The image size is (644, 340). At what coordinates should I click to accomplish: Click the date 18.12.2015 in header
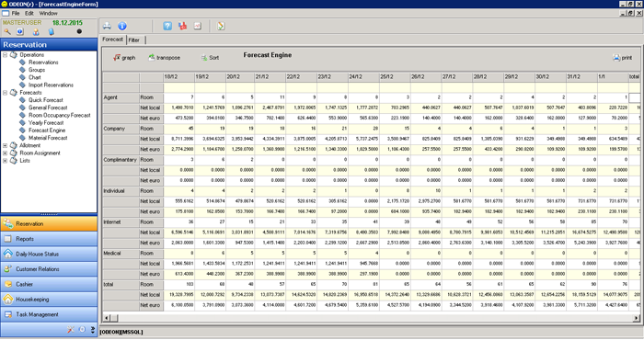67,23
